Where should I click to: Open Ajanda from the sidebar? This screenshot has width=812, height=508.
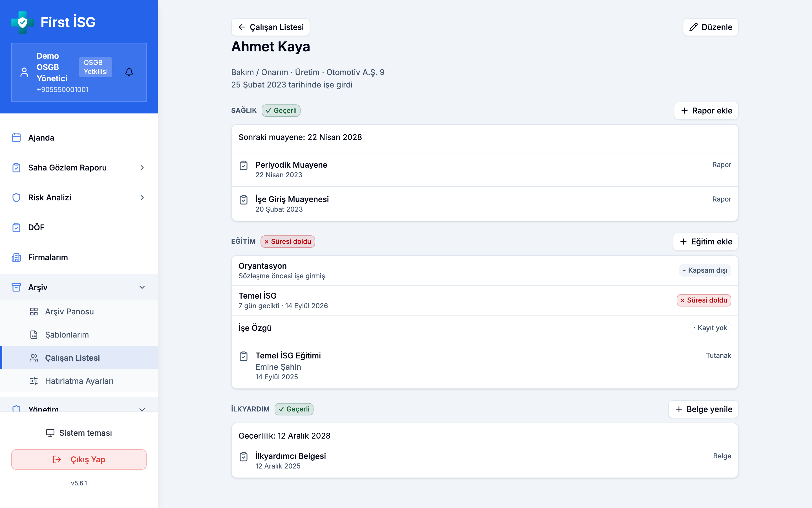tap(79, 138)
